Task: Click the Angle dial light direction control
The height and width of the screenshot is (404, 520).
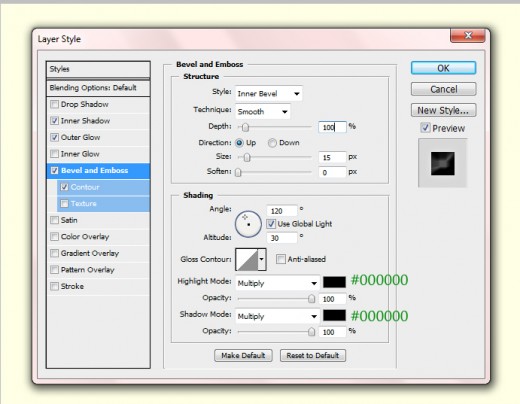Action: 248,224
